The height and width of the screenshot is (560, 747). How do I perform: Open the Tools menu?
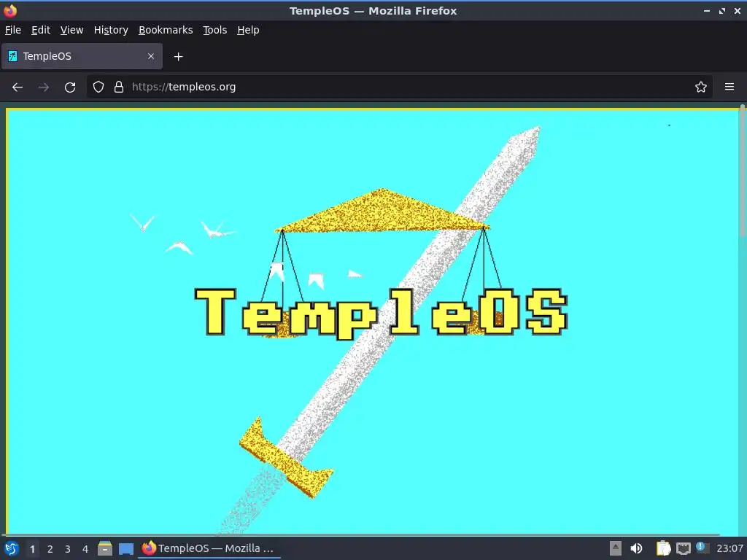(x=215, y=30)
